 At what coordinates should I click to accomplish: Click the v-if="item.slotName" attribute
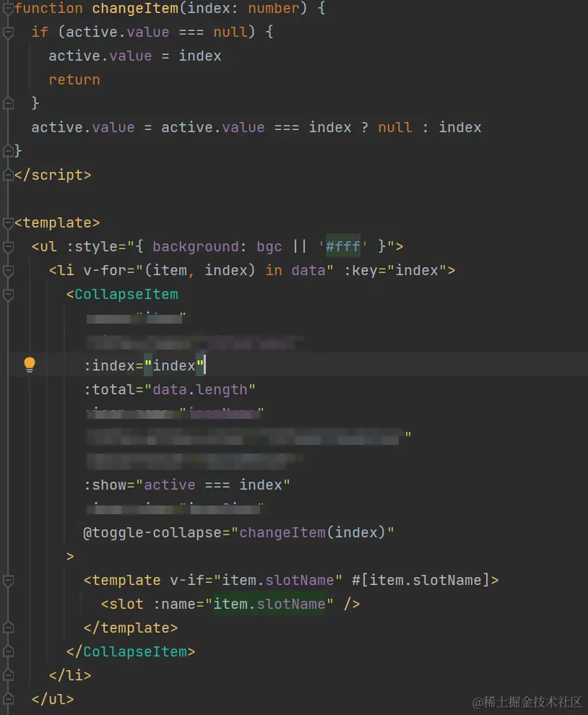click(x=256, y=580)
